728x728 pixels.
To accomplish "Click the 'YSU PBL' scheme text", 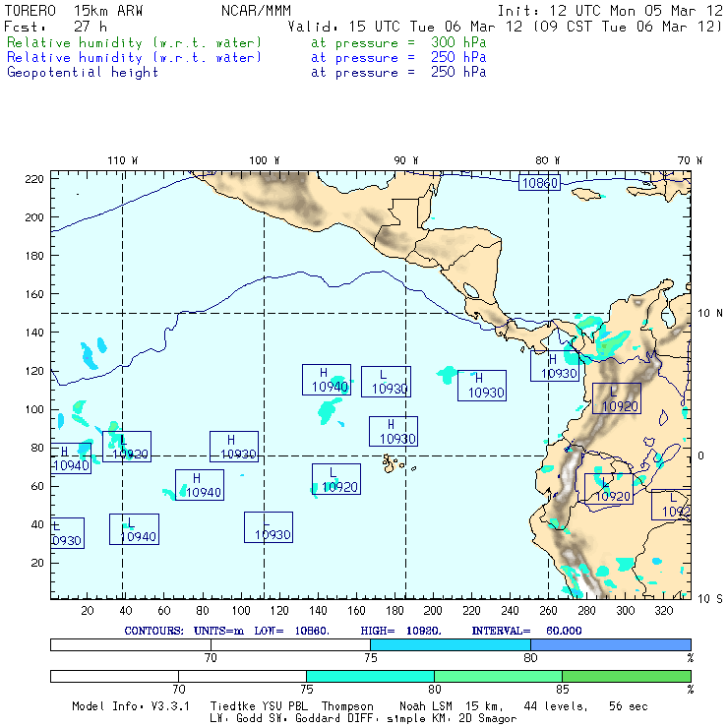I will click(285, 706).
